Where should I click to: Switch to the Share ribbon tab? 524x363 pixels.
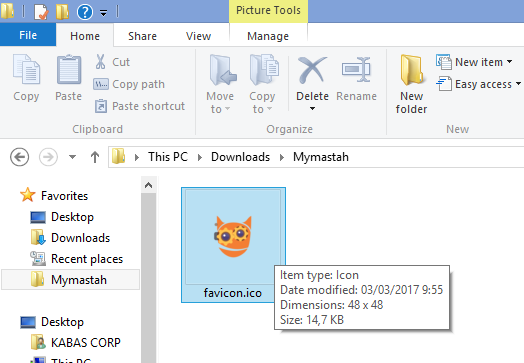pyautogui.click(x=142, y=36)
